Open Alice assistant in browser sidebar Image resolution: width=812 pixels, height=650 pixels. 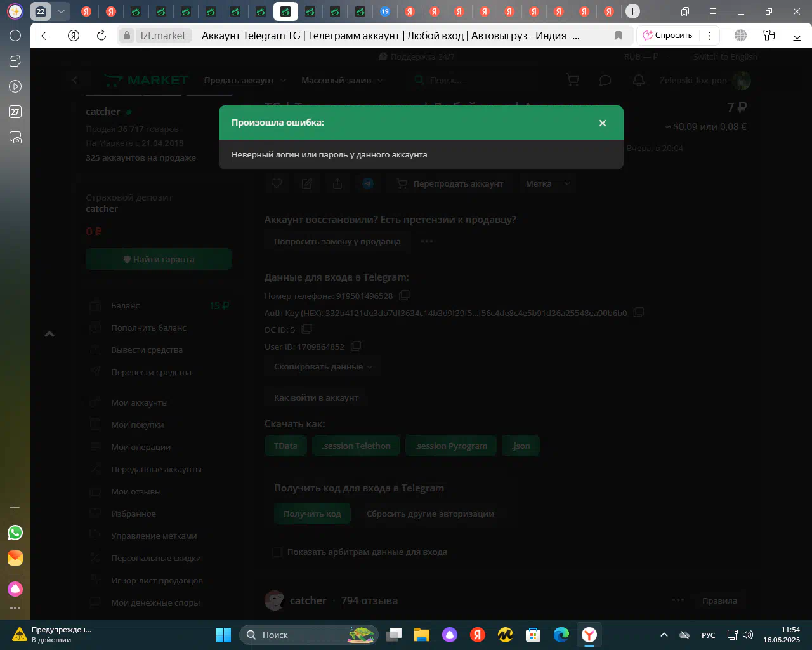point(15,589)
